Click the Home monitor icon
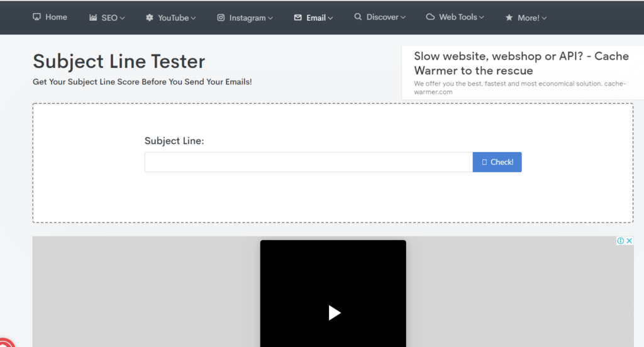 36,17
